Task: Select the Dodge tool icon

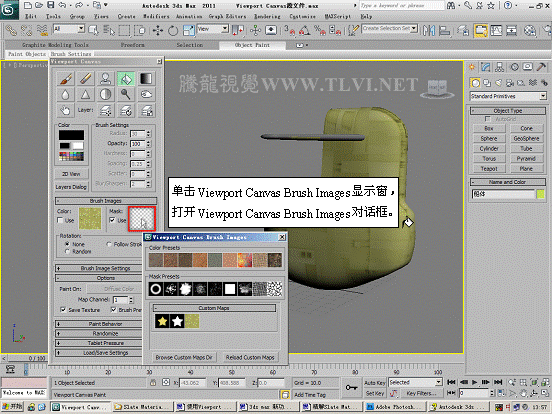Action: coord(126,94)
